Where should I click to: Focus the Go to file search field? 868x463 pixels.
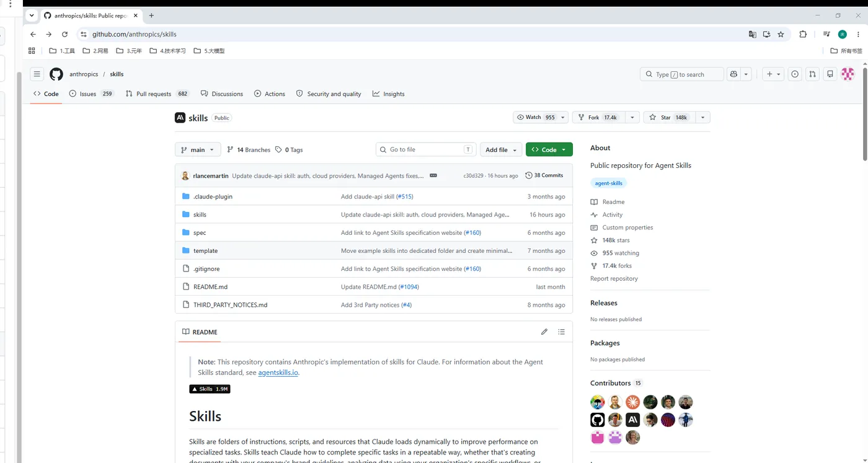point(426,149)
